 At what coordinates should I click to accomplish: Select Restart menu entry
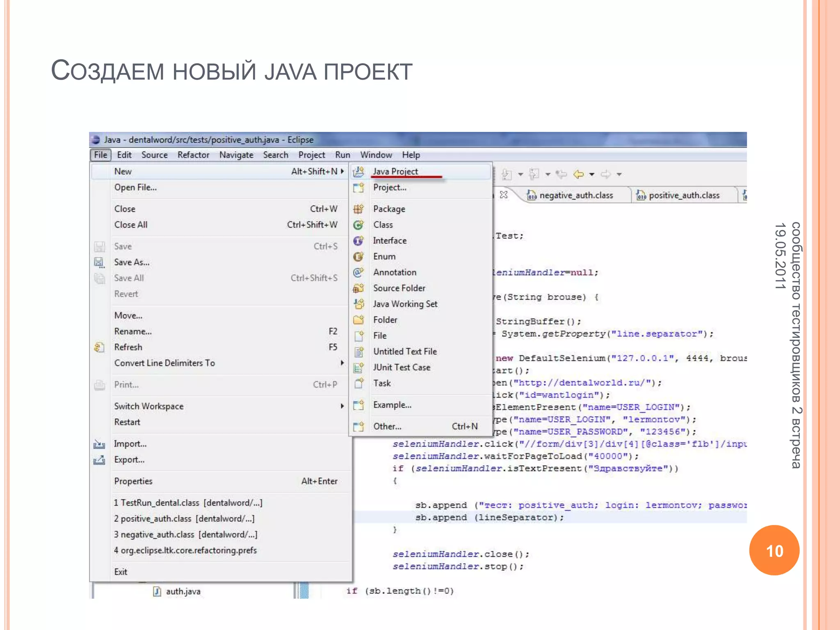coord(221,422)
